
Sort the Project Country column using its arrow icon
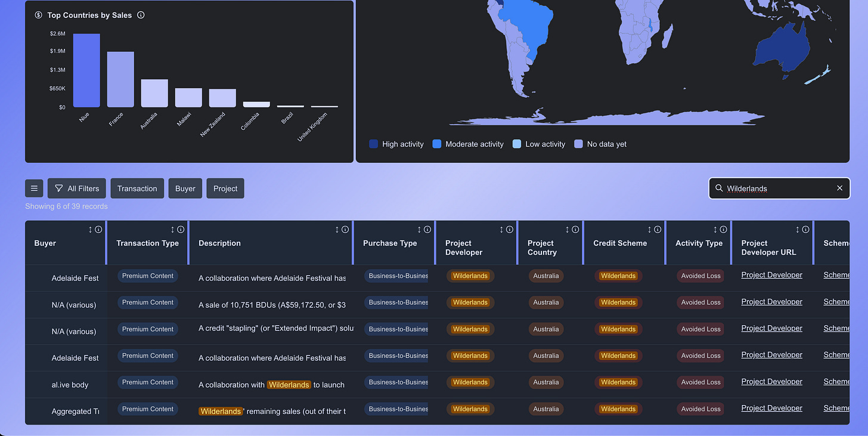568,230
